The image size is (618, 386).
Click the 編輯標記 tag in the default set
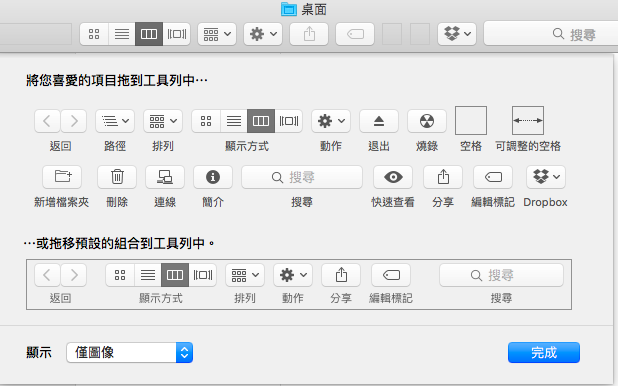[x=391, y=275]
